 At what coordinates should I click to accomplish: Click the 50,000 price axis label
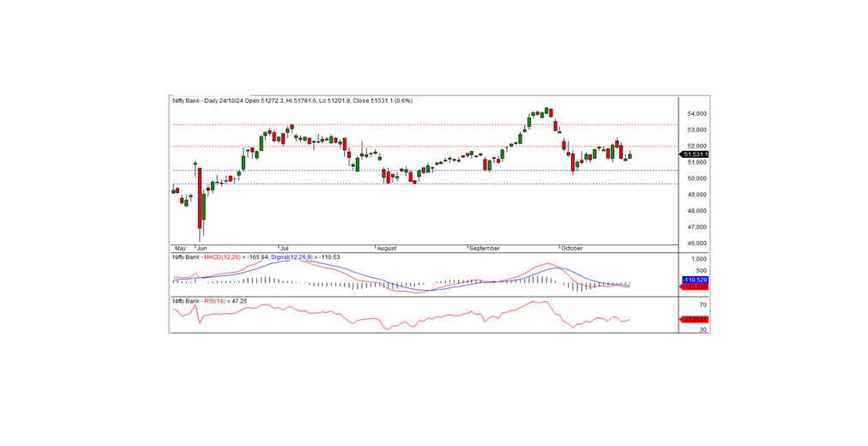coord(696,178)
